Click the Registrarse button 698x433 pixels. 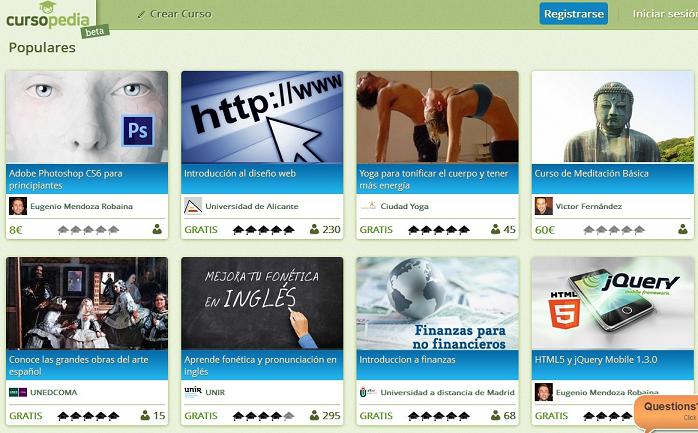pyautogui.click(x=574, y=14)
